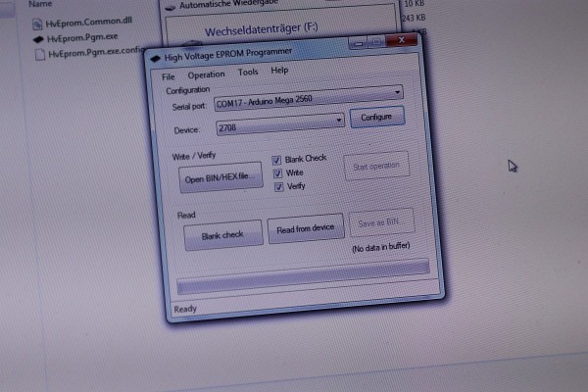
Task: Click the HvEprom.Pgm.exe chip icon
Action: (37, 37)
